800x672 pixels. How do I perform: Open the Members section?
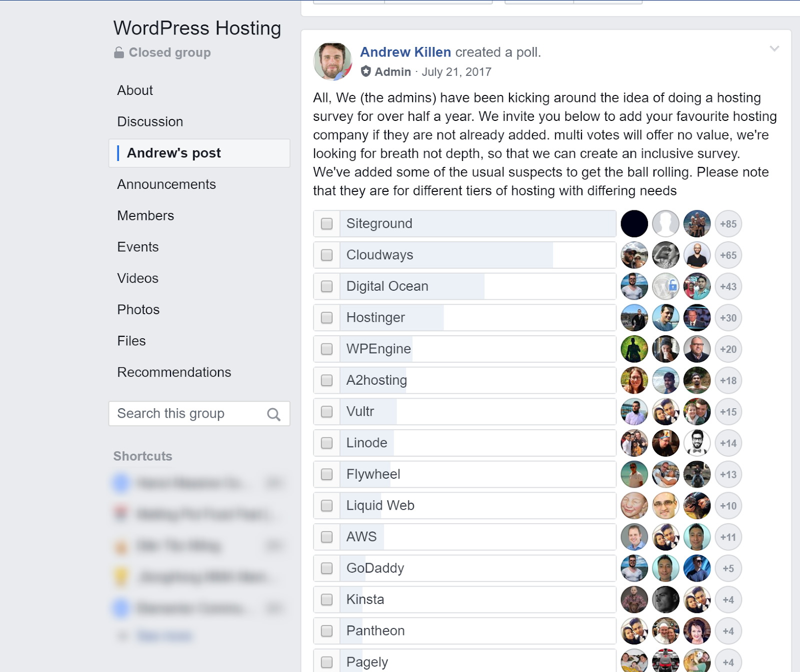pyautogui.click(x=145, y=215)
